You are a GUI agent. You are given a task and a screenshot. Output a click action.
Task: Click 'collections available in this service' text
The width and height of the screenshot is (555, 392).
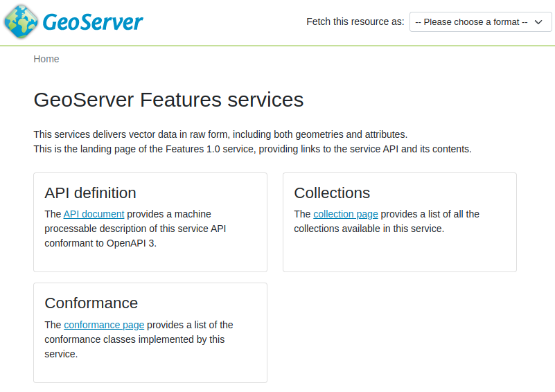pos(369,229)
